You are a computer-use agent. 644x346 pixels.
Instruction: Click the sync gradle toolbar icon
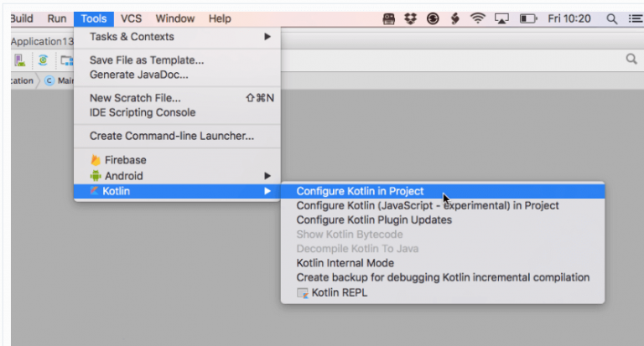(x=42, y=60)
